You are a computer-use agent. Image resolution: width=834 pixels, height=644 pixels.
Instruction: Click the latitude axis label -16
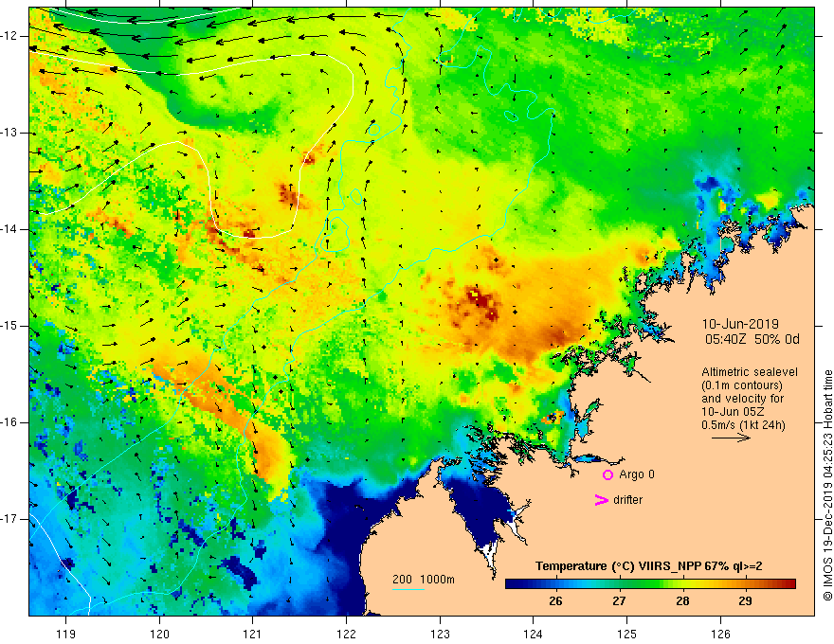pos(10,422)
